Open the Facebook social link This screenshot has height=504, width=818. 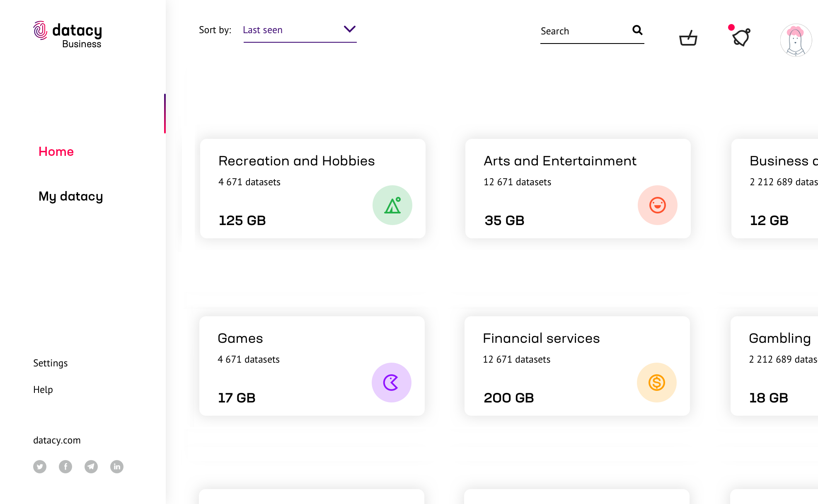(65, 467)
